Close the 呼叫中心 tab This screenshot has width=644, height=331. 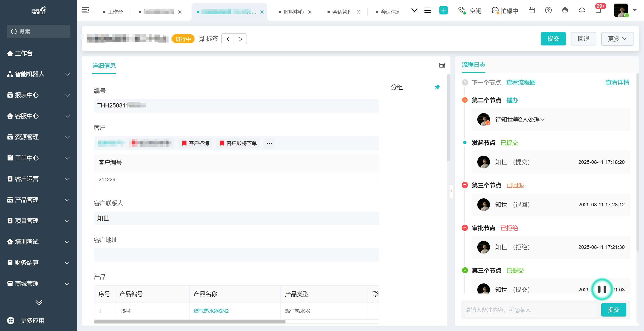tap(310, 12)
